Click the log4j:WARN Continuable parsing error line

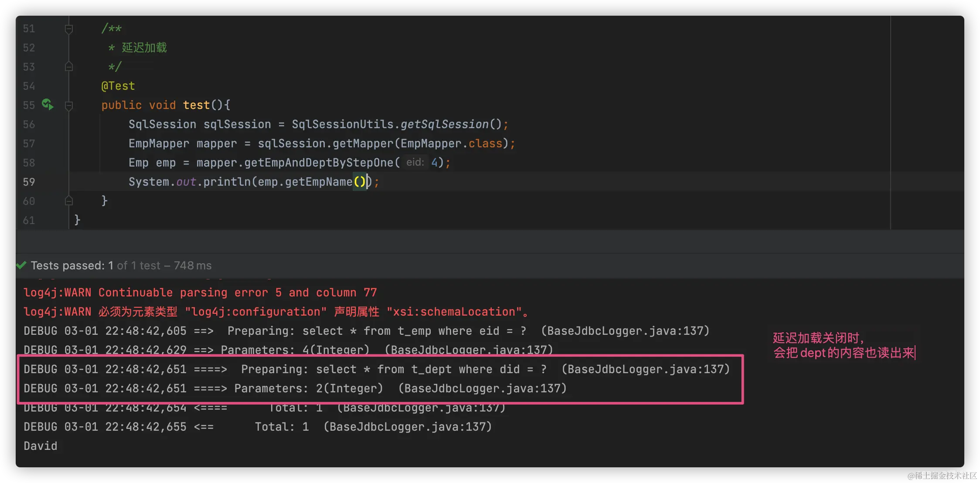click(200, 293)
